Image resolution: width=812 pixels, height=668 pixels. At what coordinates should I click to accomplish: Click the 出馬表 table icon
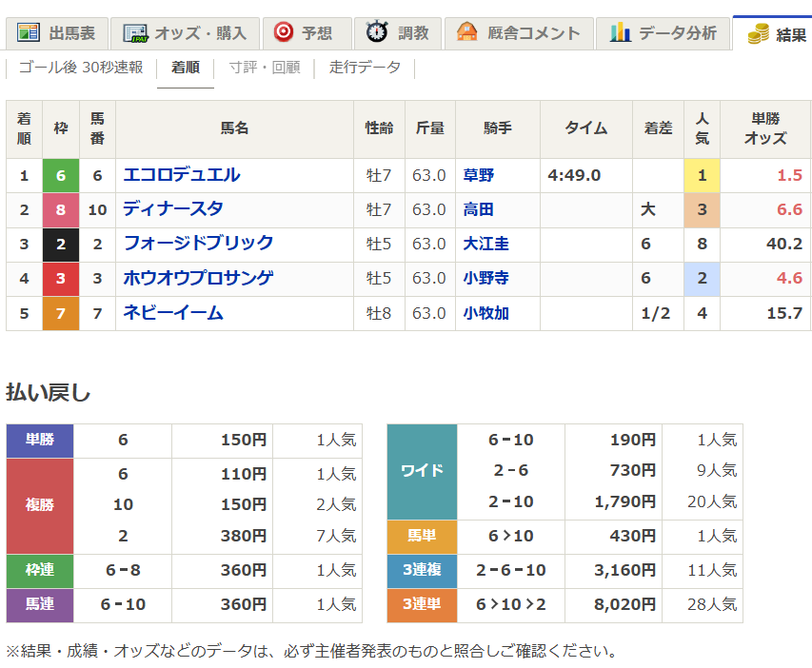(28, 32)
